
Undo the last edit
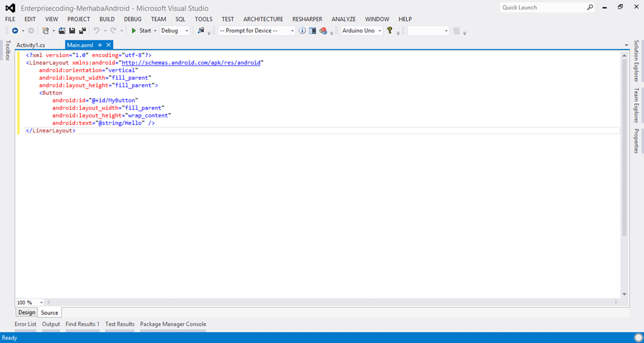(96, 30)
